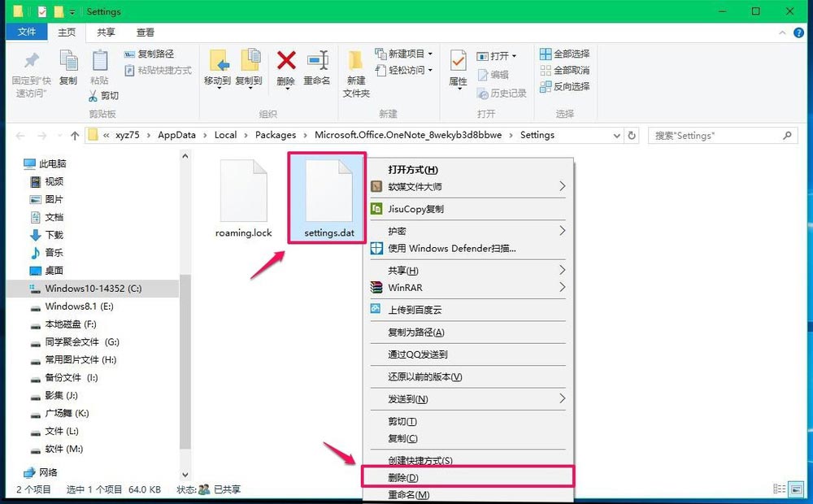Switch to the View (查看) tab
This screenshot has width=813, height=504.
click(145, 33)
